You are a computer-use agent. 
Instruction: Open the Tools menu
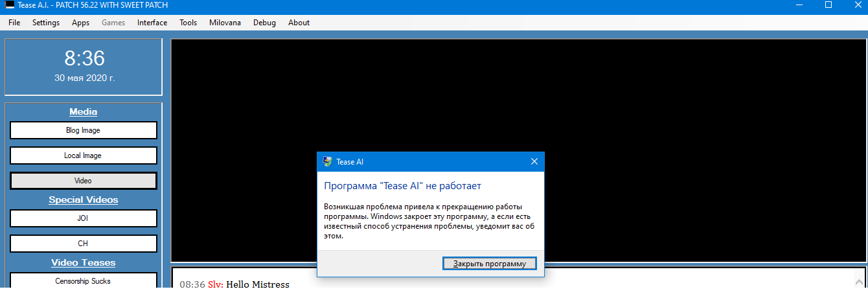(188, 23)
